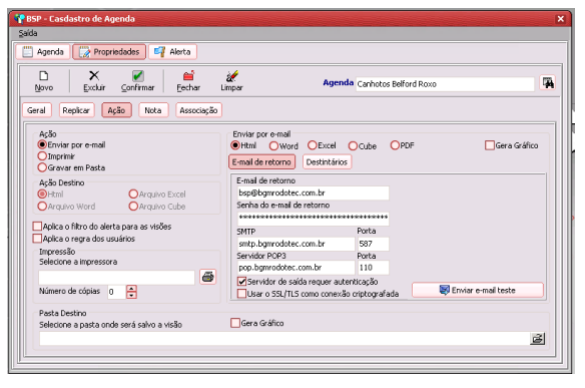The height and width of the screenshot is (388, 585).
Task: Click the printer selection icon
Action: (x=208, y=277)
